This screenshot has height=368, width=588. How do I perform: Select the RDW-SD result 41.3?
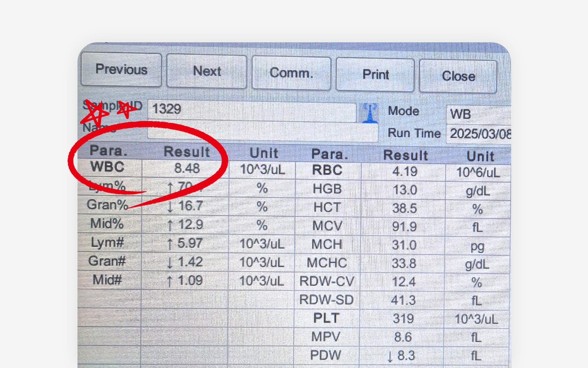click(x=403, y=300)
